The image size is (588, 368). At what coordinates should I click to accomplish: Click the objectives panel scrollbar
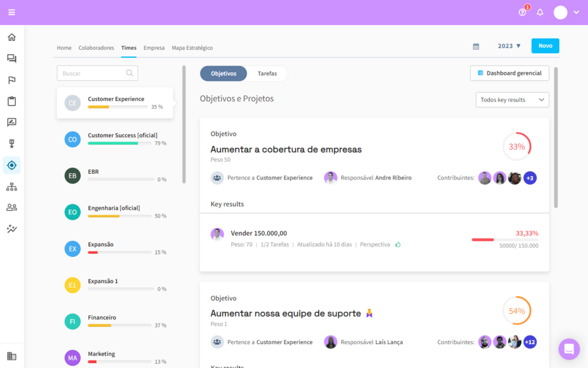pyautogui.click(x=556, y=137)
